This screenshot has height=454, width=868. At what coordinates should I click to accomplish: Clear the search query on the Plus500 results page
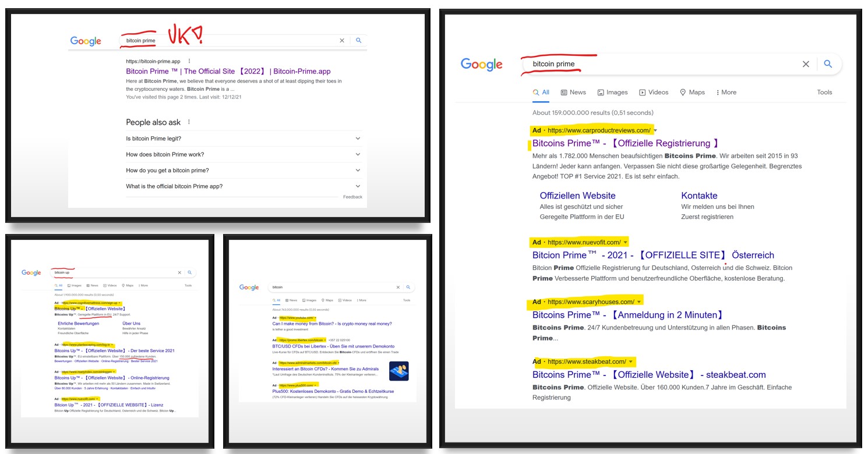pos(398,288)
